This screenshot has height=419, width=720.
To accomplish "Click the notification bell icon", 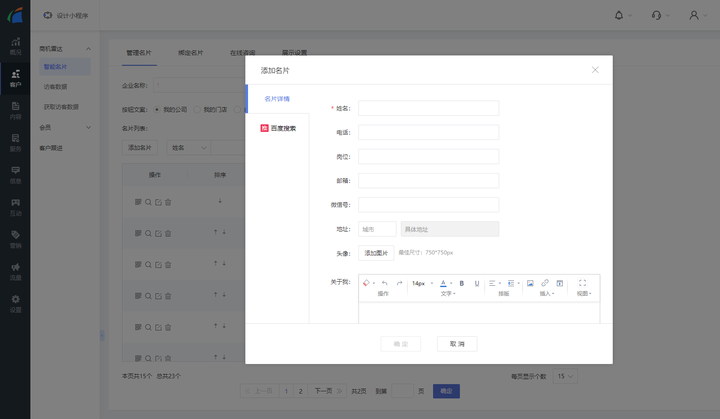I will [x=619, y=15].
